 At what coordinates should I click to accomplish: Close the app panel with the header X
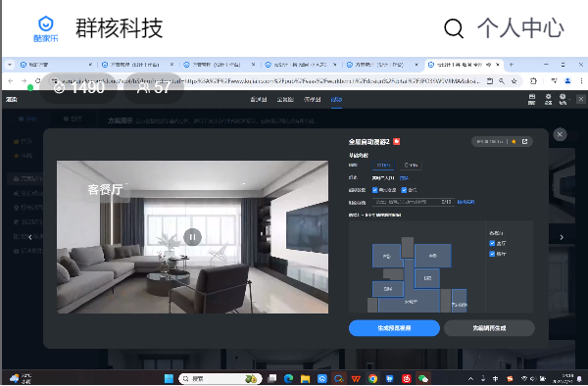coord(581,99)
